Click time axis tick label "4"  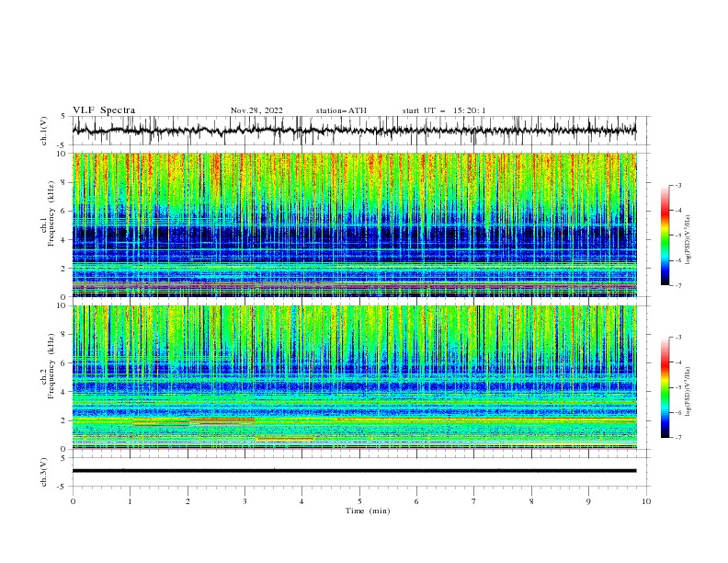(301, 501)
